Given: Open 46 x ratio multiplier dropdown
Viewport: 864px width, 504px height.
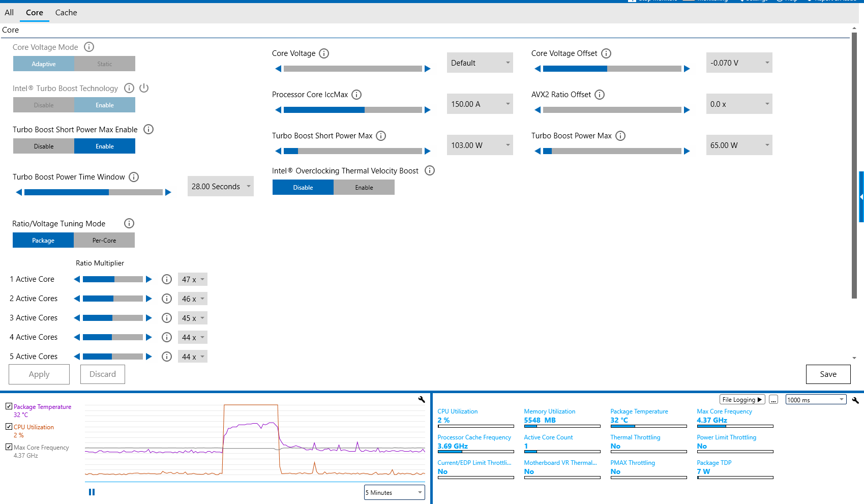Looking at the screenshot, I should [193, 299].
